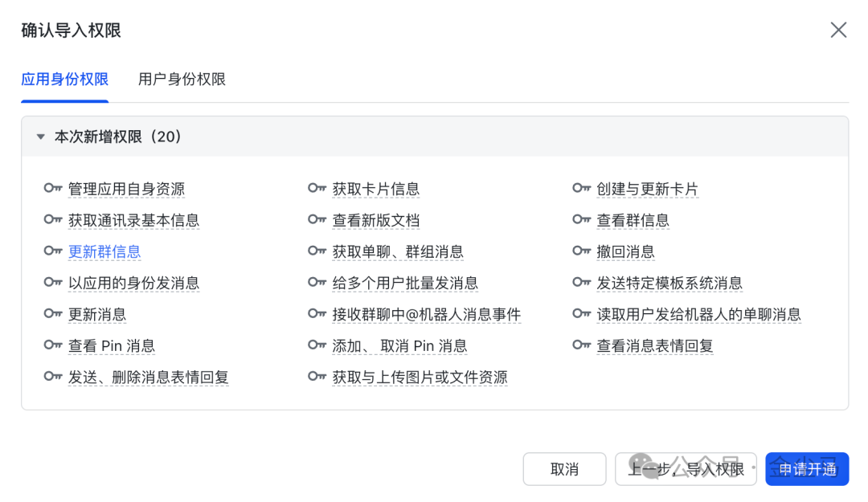Click the 获取通讯录基本信息 permission text
Image resolution: width=868 pixels, height=502 pixels.
point(133,220)
